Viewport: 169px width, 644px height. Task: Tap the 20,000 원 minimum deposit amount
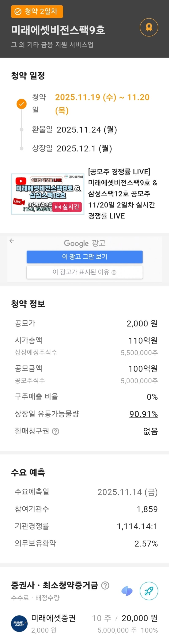pyautogui.click(x=140, y=618)
